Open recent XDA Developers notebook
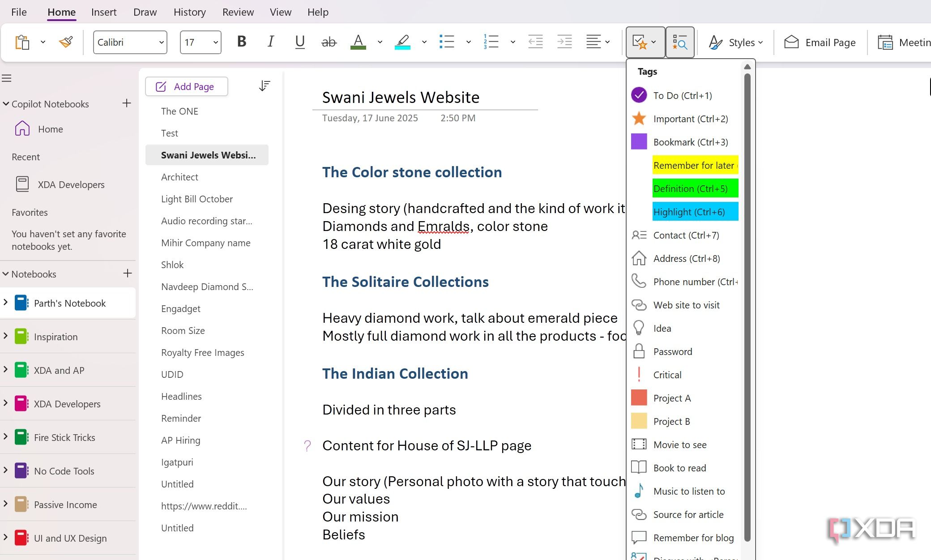931x560 pixels. (x=60, y=184)
